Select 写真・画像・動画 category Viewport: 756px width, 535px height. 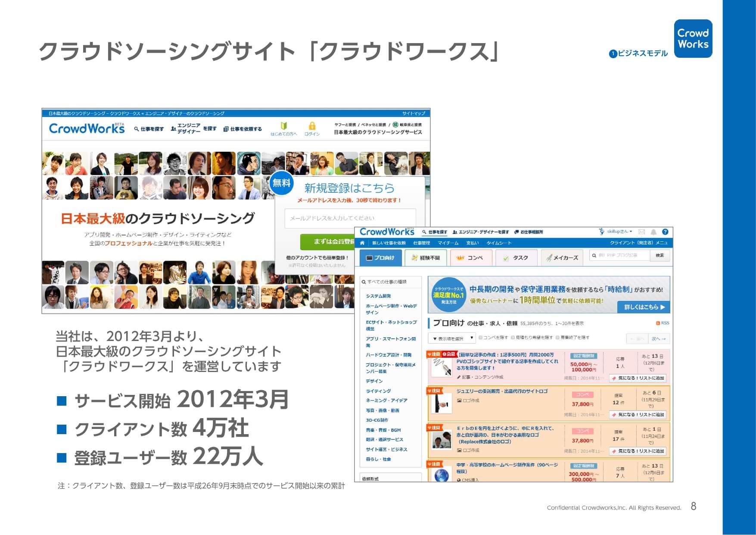pyautogui.click(x=383, y=410)
